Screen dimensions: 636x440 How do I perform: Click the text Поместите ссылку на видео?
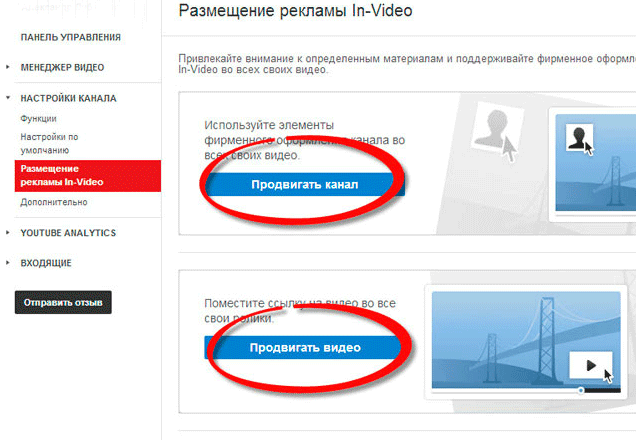[x=300, y=311]
